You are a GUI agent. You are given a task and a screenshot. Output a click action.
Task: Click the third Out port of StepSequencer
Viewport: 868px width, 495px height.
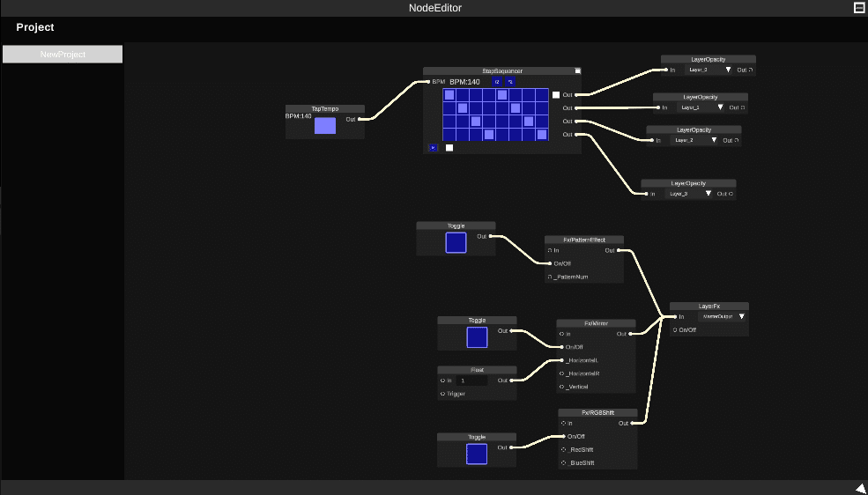coord(577,122)
